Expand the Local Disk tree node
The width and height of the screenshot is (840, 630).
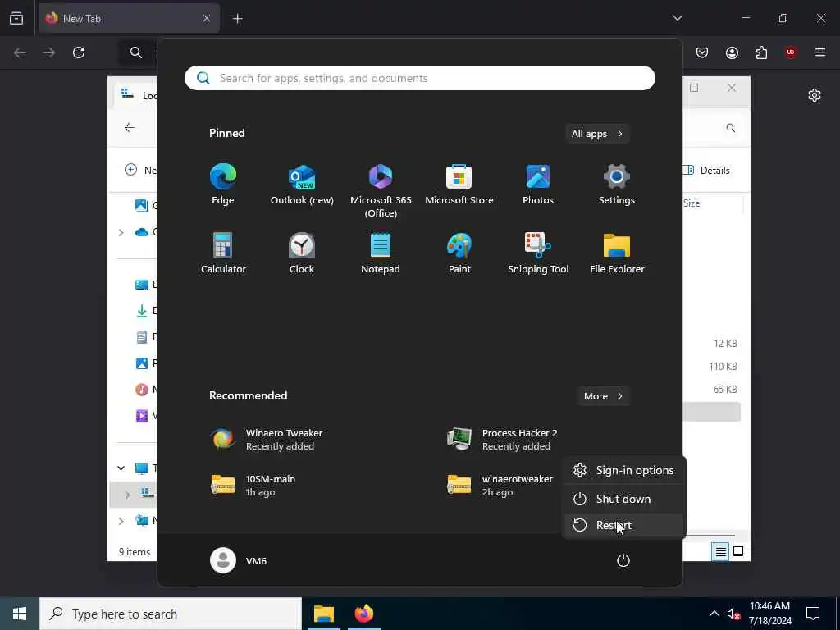(127, 495)
